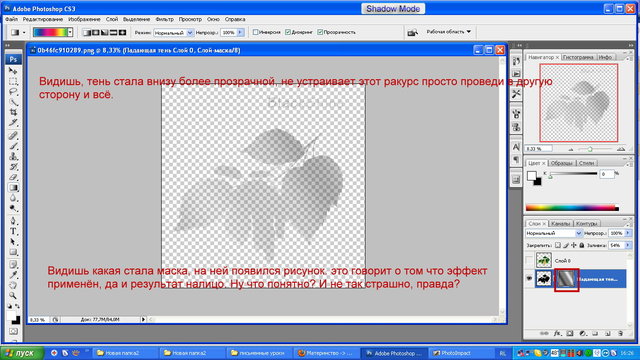Screen dimensions: 640x360
Task: Select the Healing Brush tool
Action: 13,136
